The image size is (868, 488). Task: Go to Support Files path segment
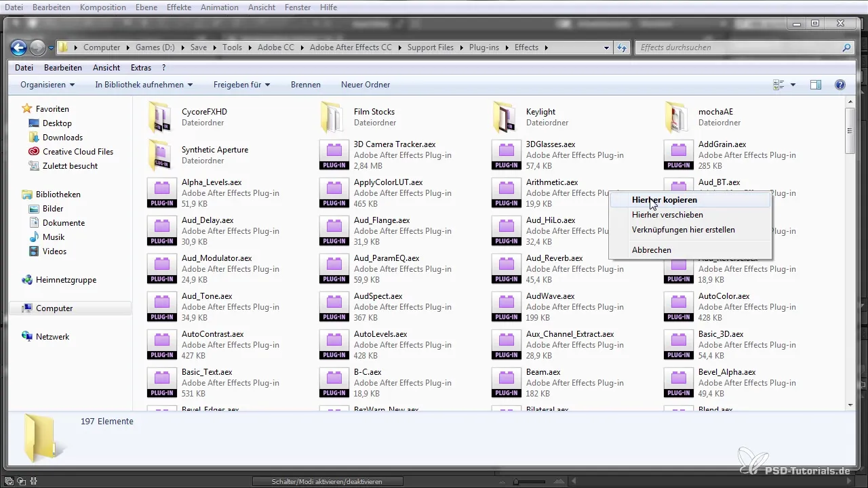(431, 47)
